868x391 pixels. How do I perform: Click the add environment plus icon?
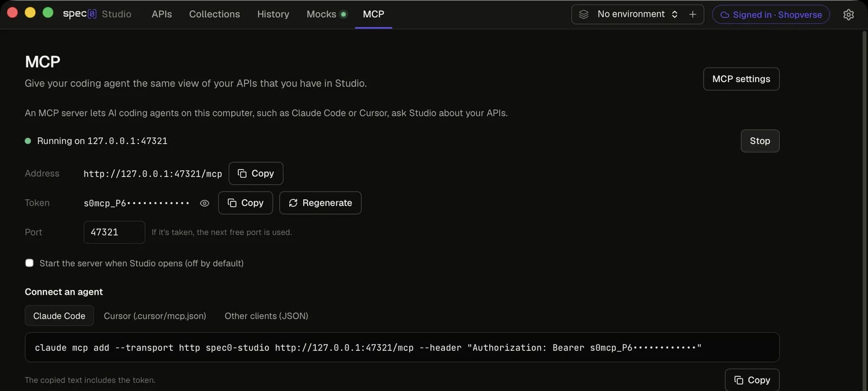point(693,14)
